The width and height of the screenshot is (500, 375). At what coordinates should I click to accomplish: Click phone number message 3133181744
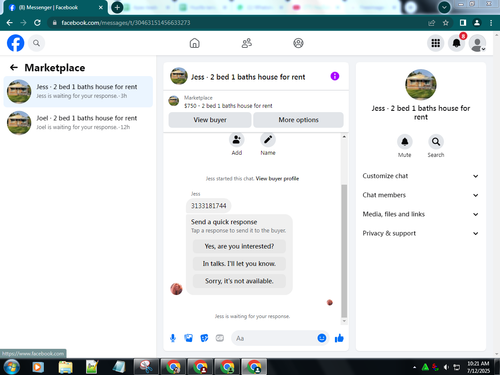(x=209, y=206)
